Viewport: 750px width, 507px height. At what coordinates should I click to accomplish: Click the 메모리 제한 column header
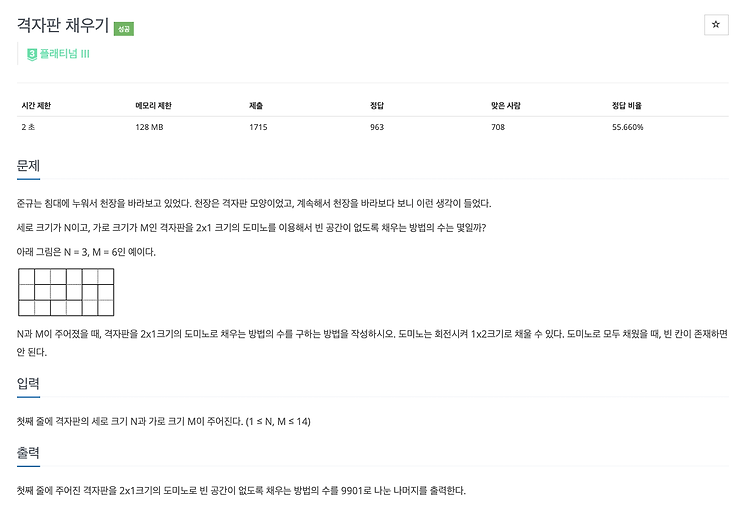153,106
